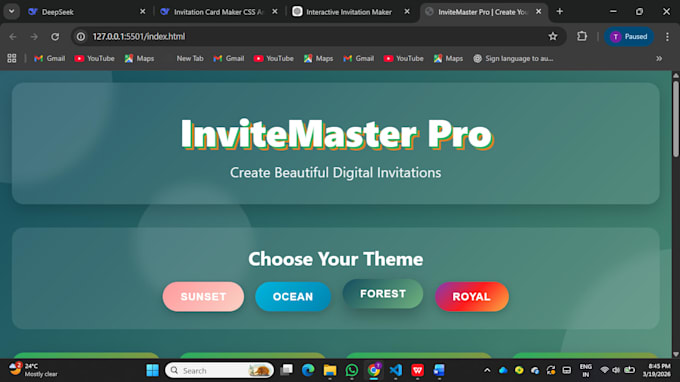This screenshot has height=382, width=680.
Task: Show more bookmarks chevron
Action: (659, 59)
